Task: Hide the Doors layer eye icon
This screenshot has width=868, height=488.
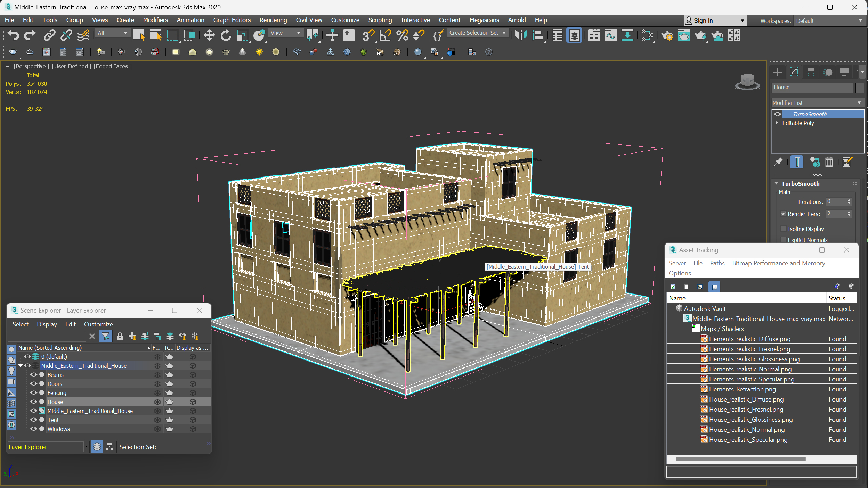Action: coord(33,384)
